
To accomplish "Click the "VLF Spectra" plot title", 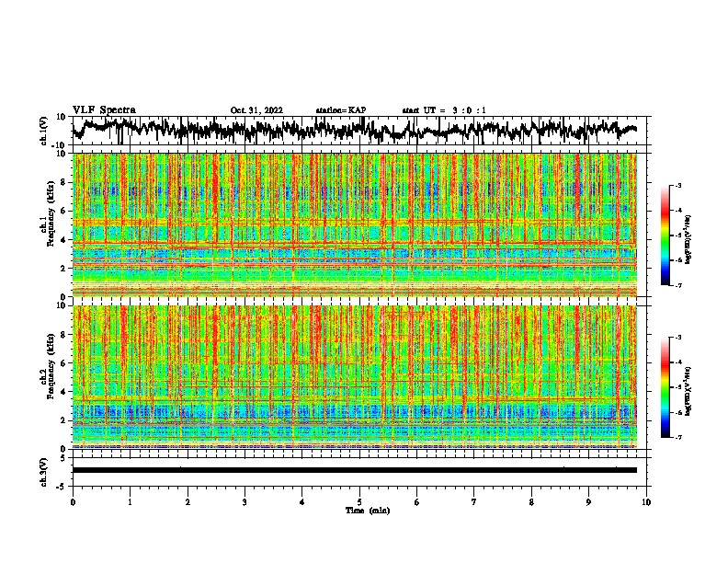I will [104, 110].
